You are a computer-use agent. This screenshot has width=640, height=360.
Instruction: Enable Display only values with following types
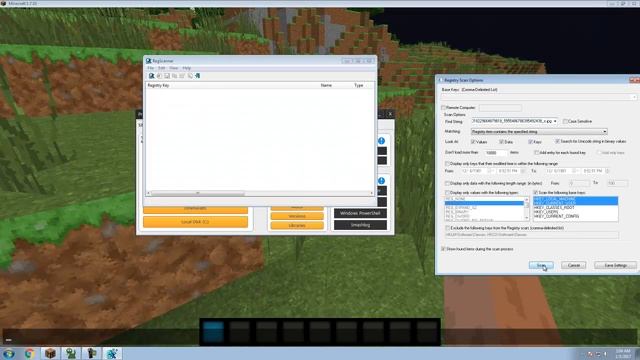[447, 193]
